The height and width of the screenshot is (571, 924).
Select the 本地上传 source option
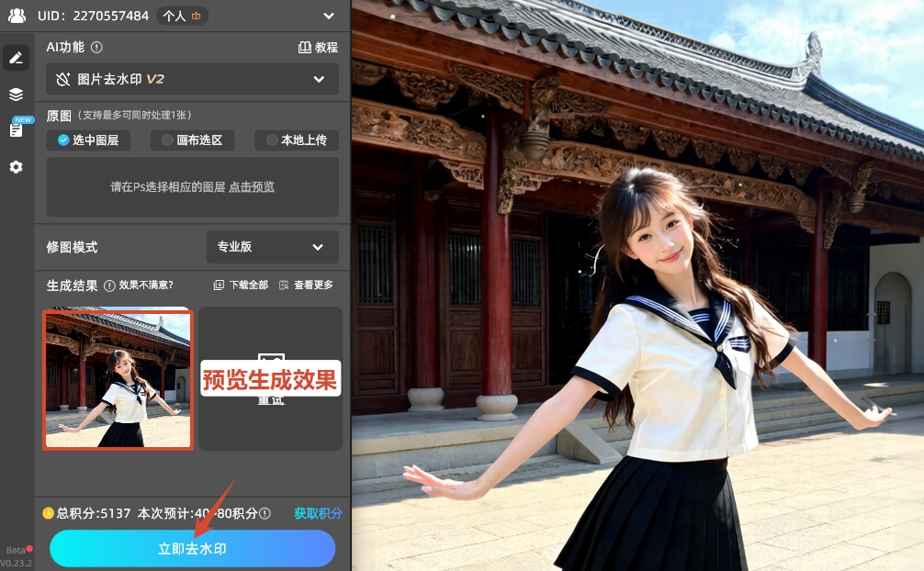[x=297, y=140]
